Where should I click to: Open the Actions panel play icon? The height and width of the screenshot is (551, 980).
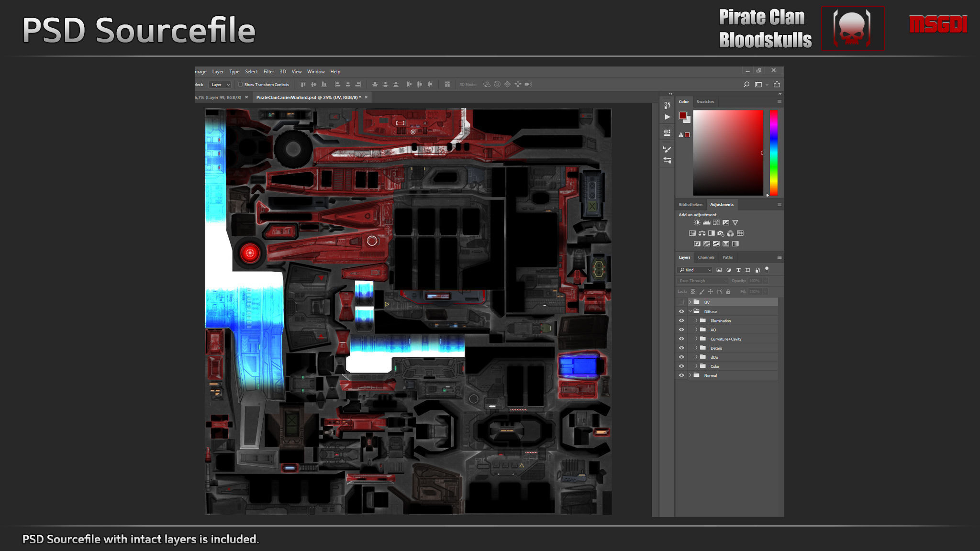click(x=667, y=117)
